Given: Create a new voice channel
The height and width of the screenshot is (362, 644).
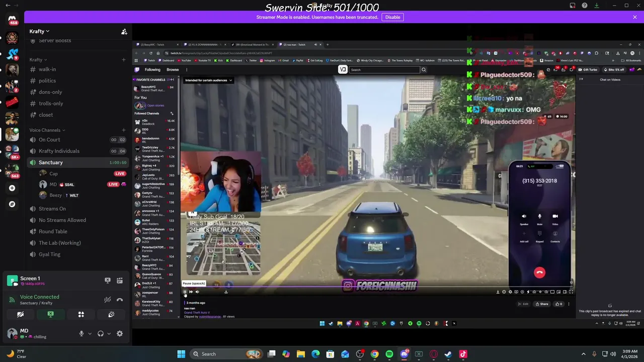Looking at the screenshot, I should click(123, 130).
